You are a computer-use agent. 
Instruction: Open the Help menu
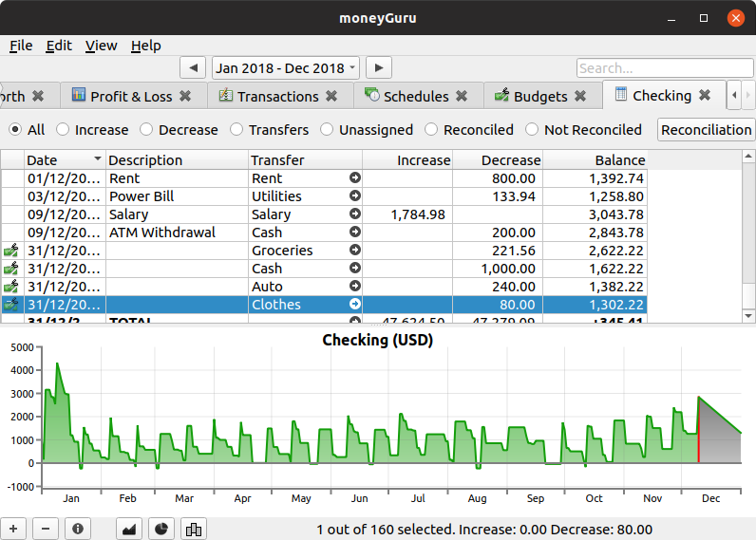[x=146, y=46]
